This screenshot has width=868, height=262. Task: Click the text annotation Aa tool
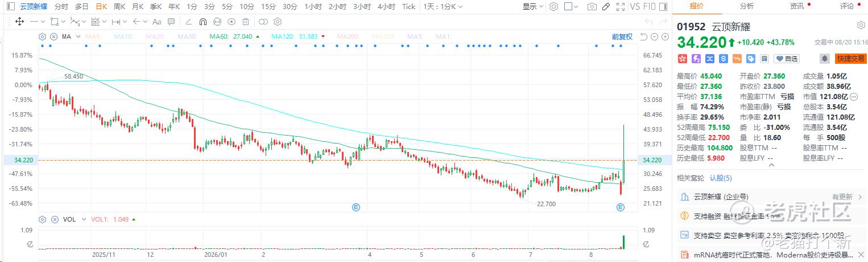click(x=156, y=21)
